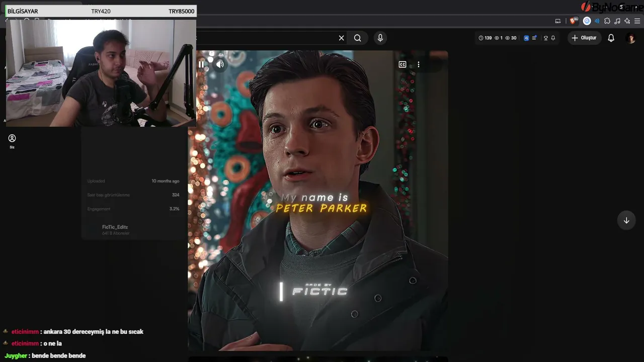Click the clock stat showing 139

tap(485, 38)
